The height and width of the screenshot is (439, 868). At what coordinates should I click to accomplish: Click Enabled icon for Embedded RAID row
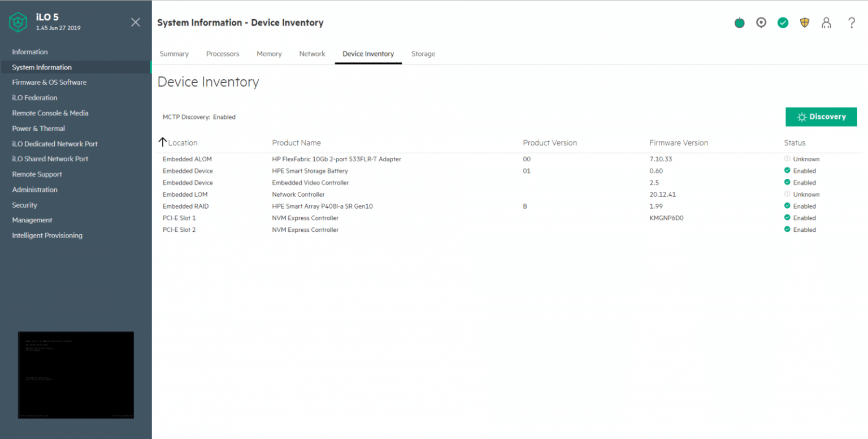coord(787,206)
